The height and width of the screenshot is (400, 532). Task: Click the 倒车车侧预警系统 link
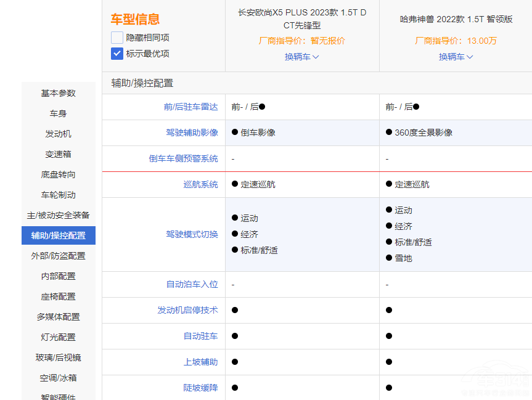183,158
